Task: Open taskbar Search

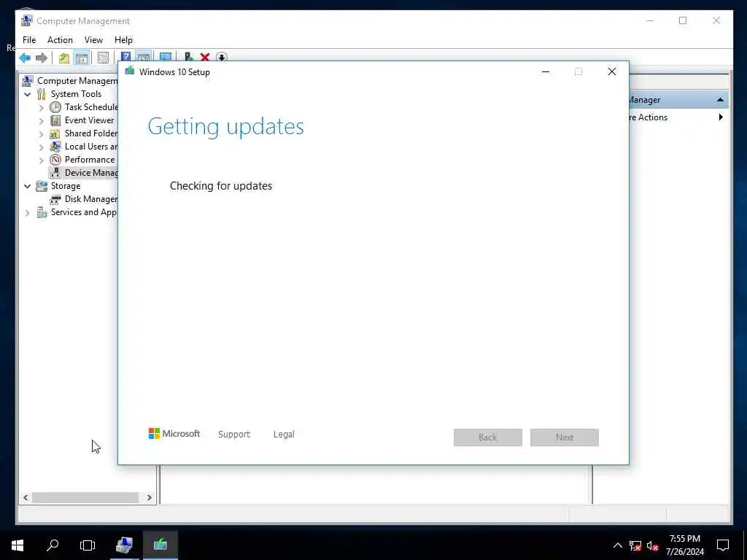Action: coord(53,545)
